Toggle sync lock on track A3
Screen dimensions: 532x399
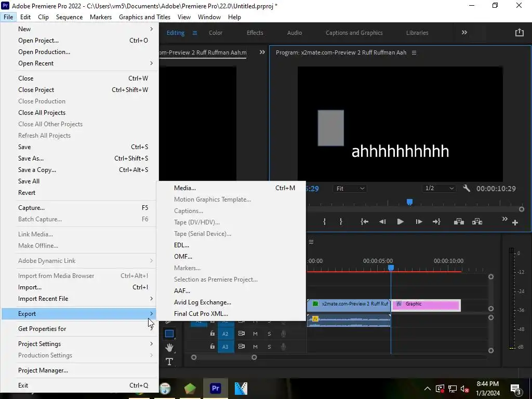pyautogui.click(x=241, y=347)
